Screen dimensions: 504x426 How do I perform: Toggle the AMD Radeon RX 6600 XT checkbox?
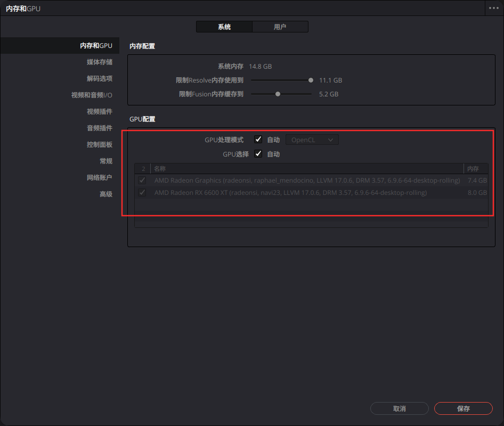(x=142, y=192)
